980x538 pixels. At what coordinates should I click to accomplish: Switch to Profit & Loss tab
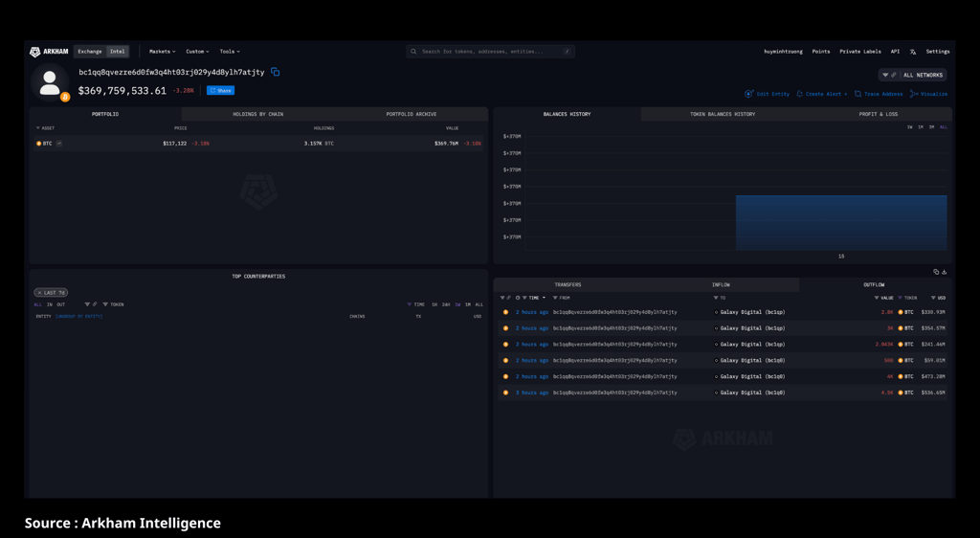click(879, 114)
